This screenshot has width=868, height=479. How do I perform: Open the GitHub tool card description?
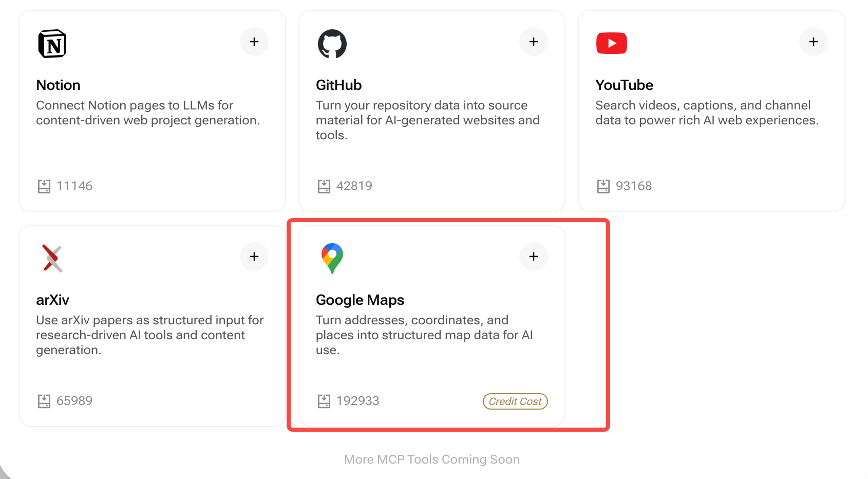[427, 120]
